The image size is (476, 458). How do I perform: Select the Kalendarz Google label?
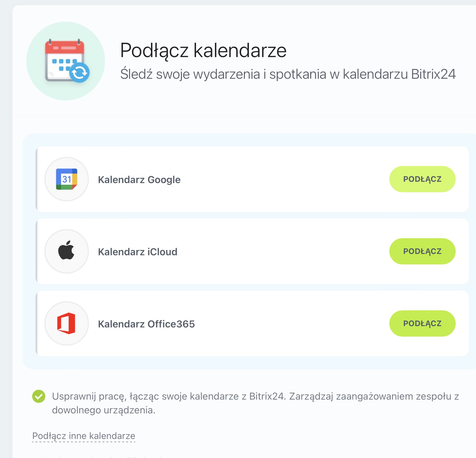click(139, 180)
